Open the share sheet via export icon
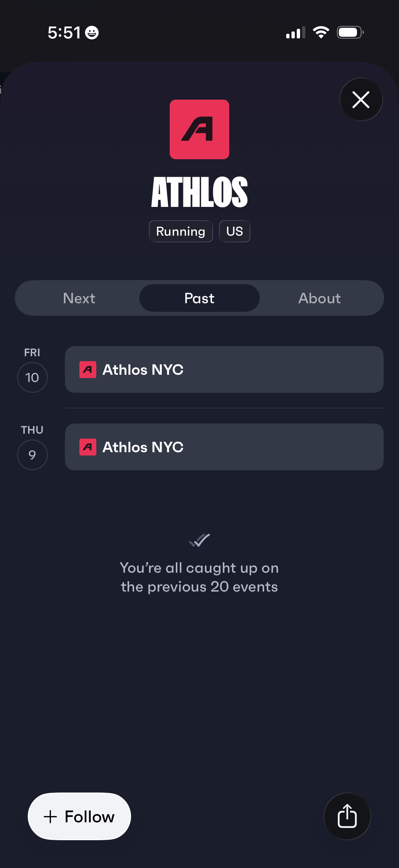 pyautogui.click(x=347, y=817)
